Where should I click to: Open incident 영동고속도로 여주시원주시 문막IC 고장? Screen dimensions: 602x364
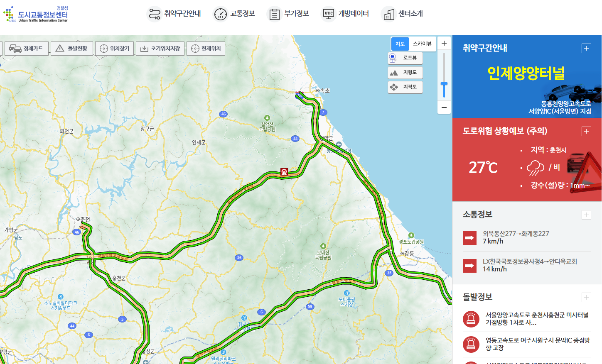(538, 344)
